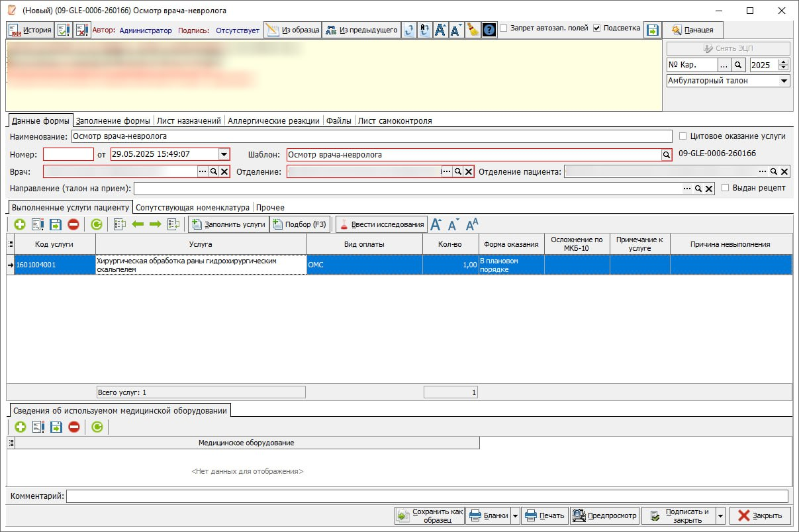Add medical equipment with green plus
This screenshot has height=532, width=799.
pyautogui.click(x=20, y=427)
